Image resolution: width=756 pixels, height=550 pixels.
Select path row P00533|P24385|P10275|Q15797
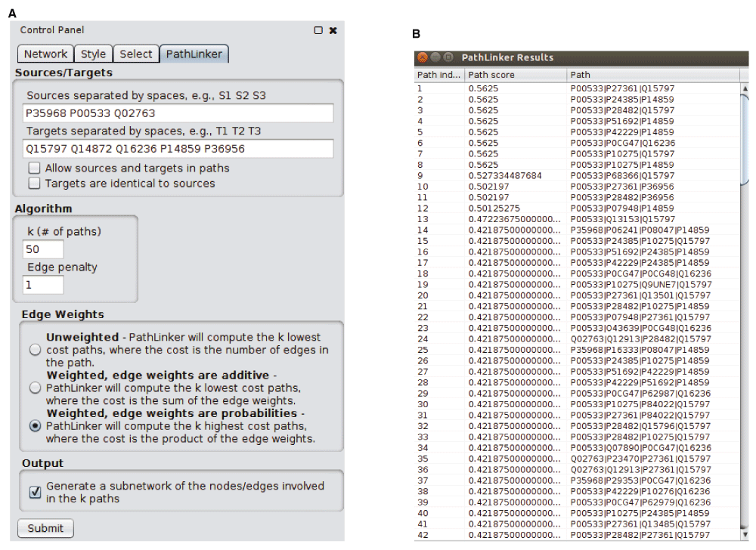(577, 241)
